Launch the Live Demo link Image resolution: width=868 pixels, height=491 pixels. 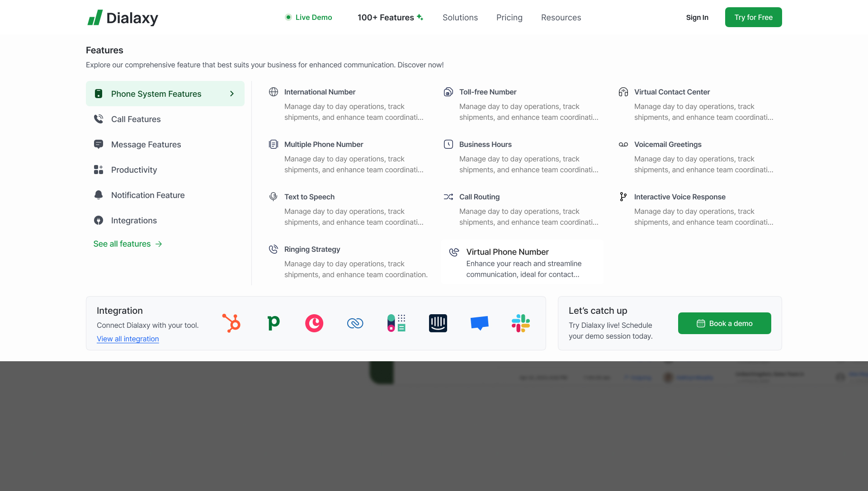[x=308, y=17]
